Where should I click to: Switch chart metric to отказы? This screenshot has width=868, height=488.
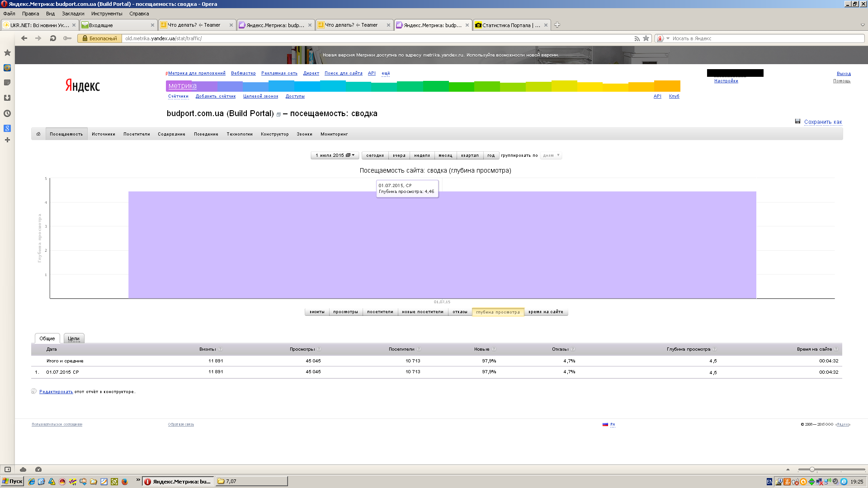tap(460, 312)
